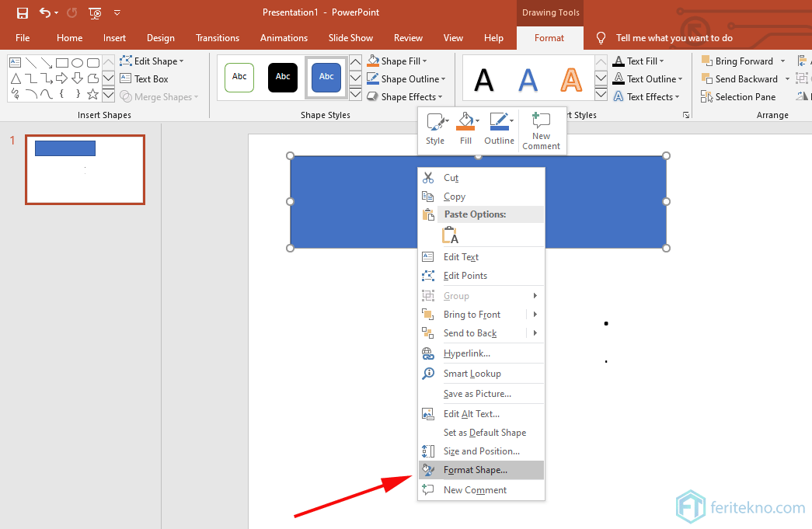Choose Copy from the context menu
The height and width of the screenshot is (529, 812).
coord(481,197)
